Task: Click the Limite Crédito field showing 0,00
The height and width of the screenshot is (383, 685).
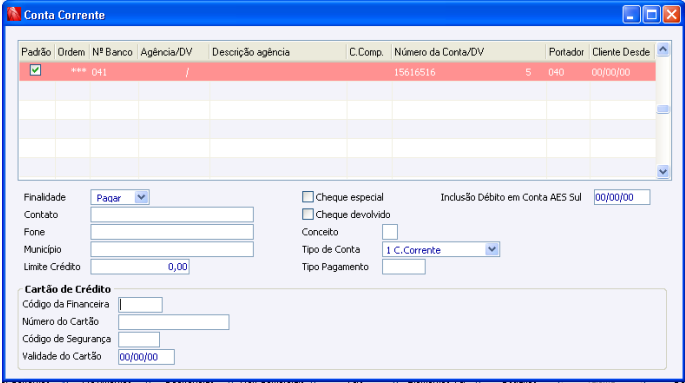Action: pyautogui.click(x=140, y=267)
